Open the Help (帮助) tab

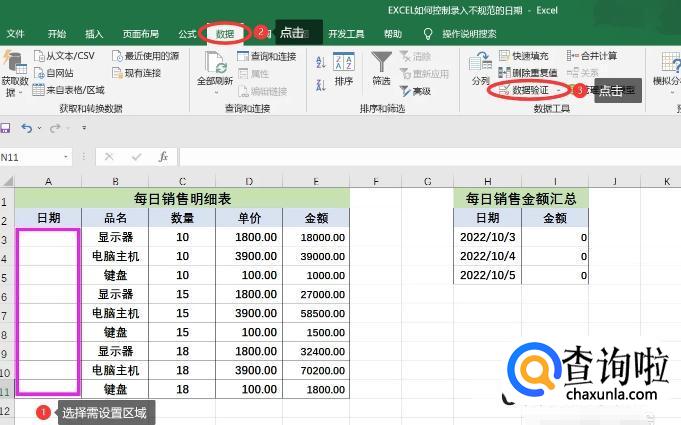click(x=393, y=34)
